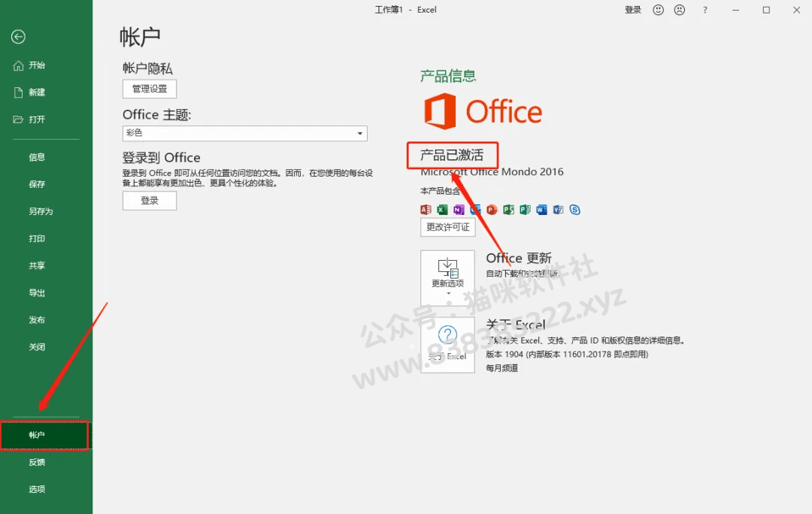Click the Microsoft Office Mondo 2016 text
Viewport: 812px width, 514px height.
pyautogui.click(x=492, y=172)
